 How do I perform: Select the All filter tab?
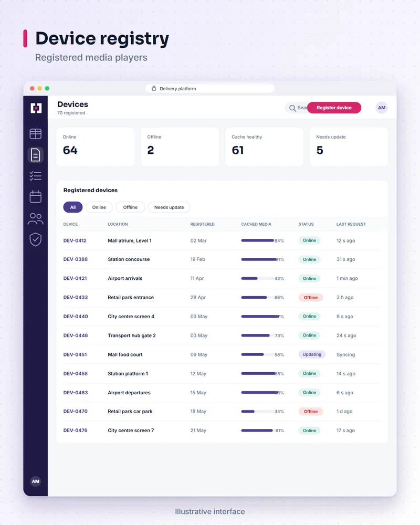pyautogui.click(x=72, y=207)
